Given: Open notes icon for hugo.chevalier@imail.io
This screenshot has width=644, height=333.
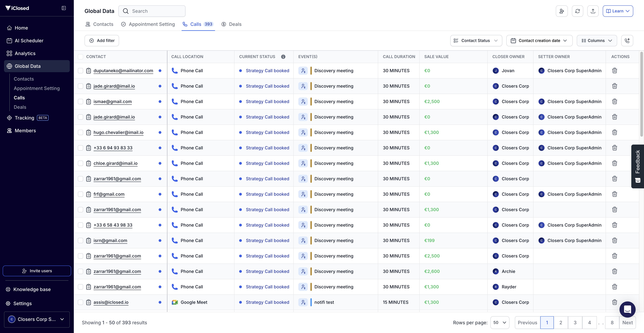Looking at the screenshot, I should coord(89,132).
